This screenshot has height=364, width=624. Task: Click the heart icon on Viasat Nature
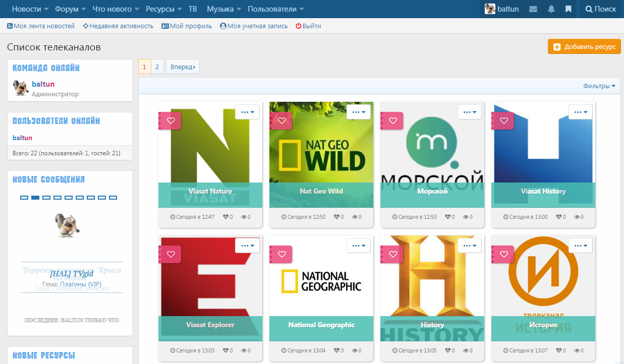[x=171, y=120]
